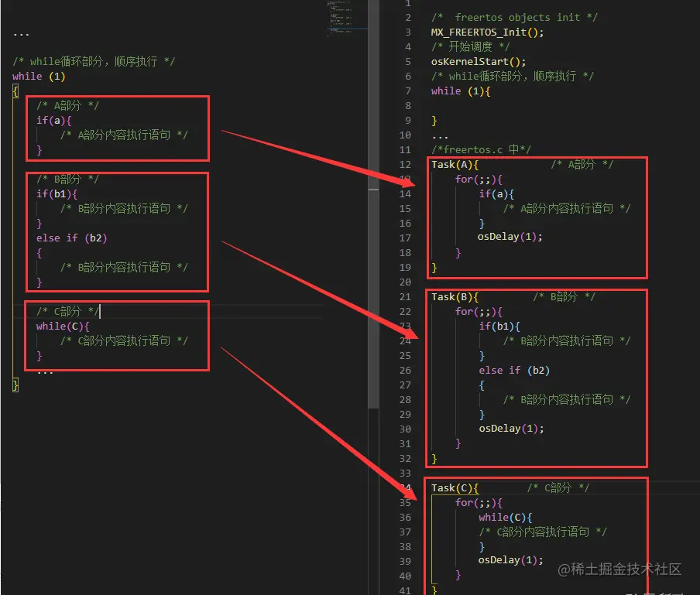Click the closing yellow brace ending the left while loop
700x595 pixels.
(15, 385)
